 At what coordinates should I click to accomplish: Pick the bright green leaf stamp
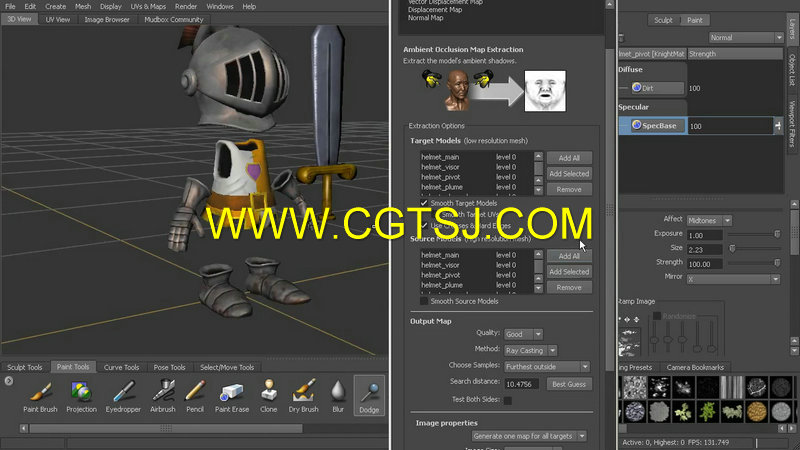707,411
